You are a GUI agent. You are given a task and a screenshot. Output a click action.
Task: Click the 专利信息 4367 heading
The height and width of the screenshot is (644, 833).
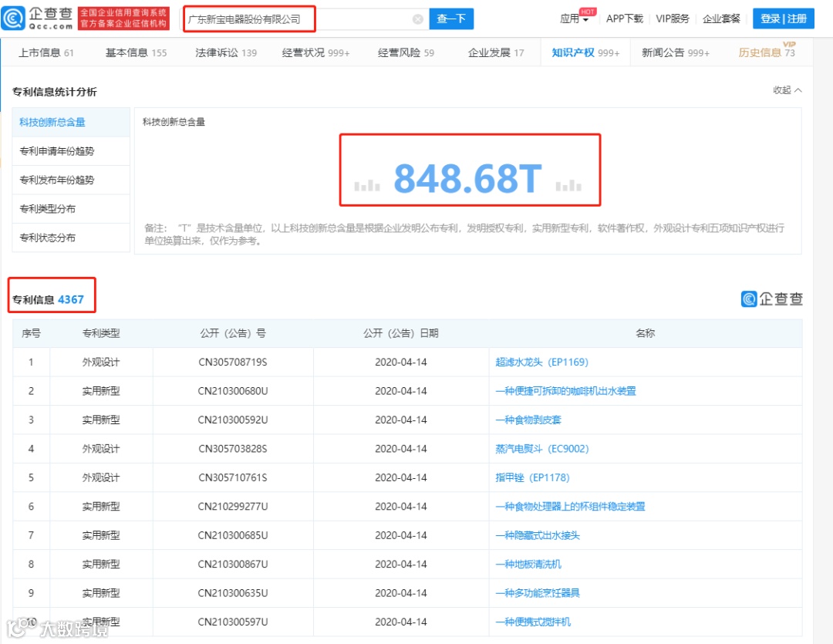[48, 300]
